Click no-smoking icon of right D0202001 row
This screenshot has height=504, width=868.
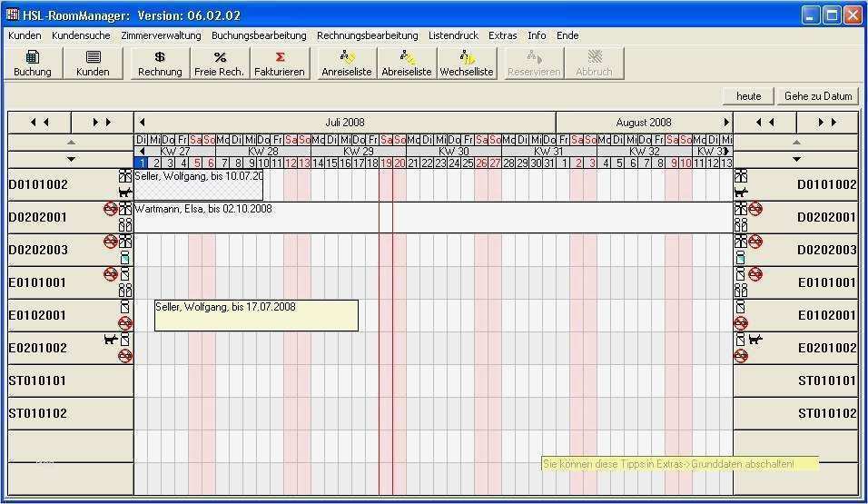[755, 209]
